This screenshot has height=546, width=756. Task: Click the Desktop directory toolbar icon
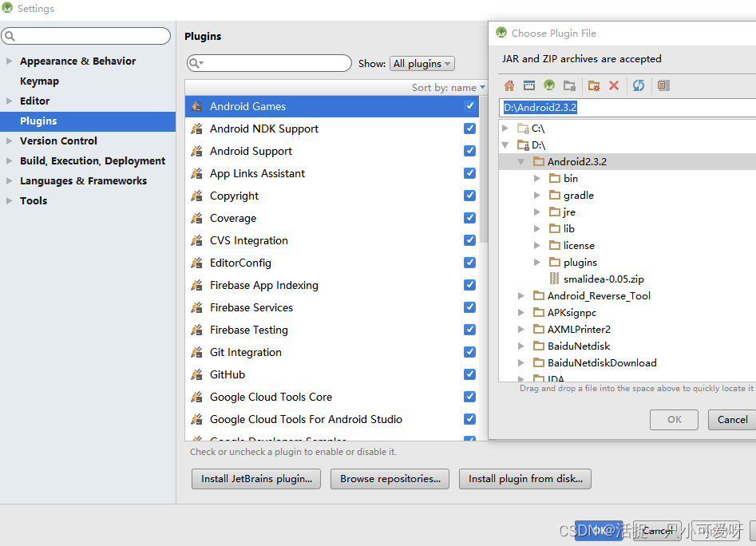529,85
